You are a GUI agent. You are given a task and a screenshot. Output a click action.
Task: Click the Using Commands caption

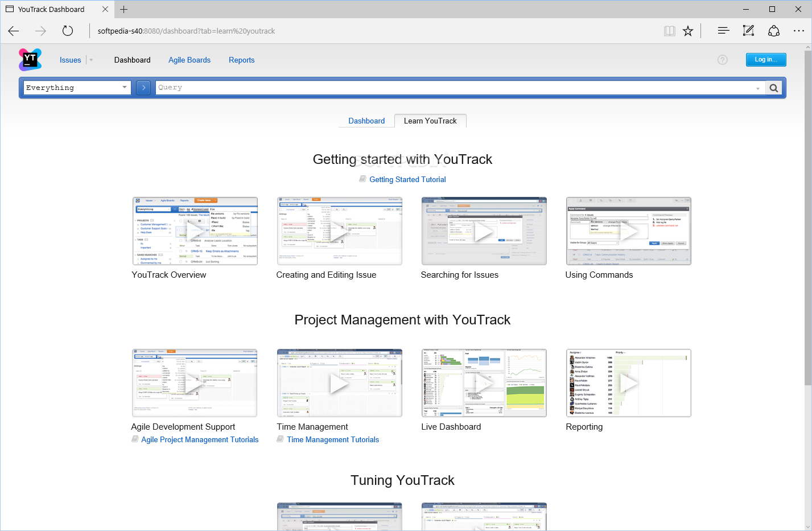[x=599, y=275]
